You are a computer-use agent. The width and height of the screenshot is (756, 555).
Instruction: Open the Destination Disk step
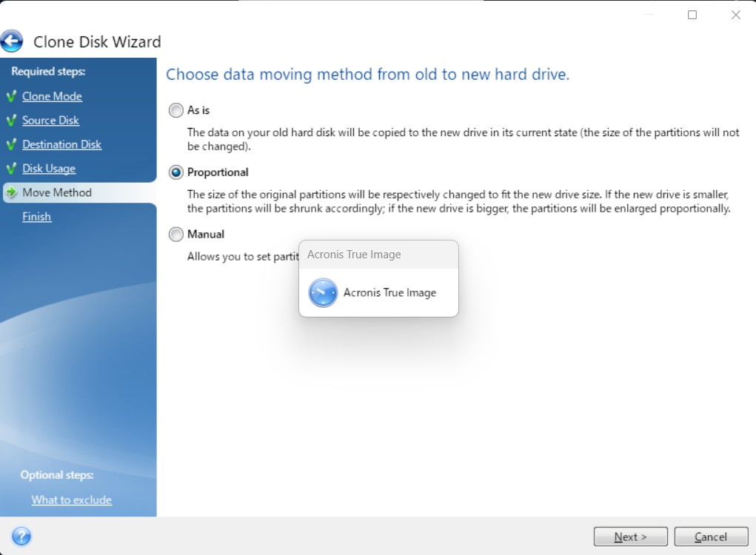click(61, 144)
